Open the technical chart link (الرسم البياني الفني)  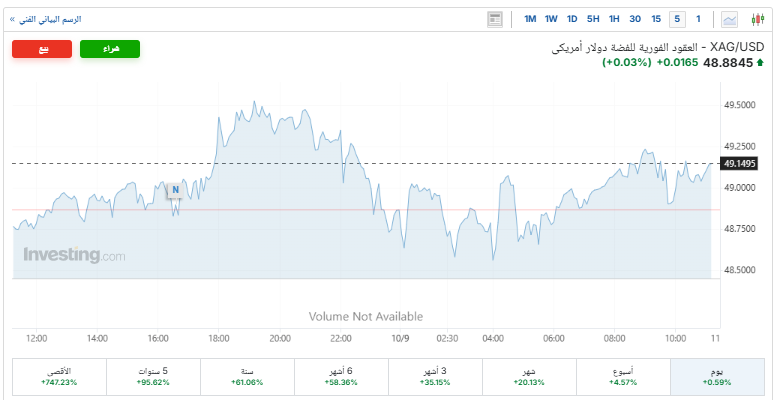tap(45, 19)
